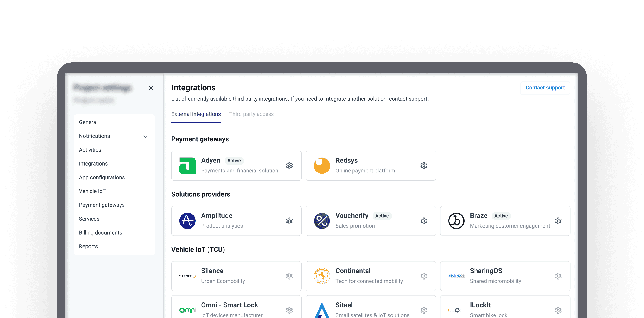Click the Silence logo
644x318 pixels.
tap(188, 276)
